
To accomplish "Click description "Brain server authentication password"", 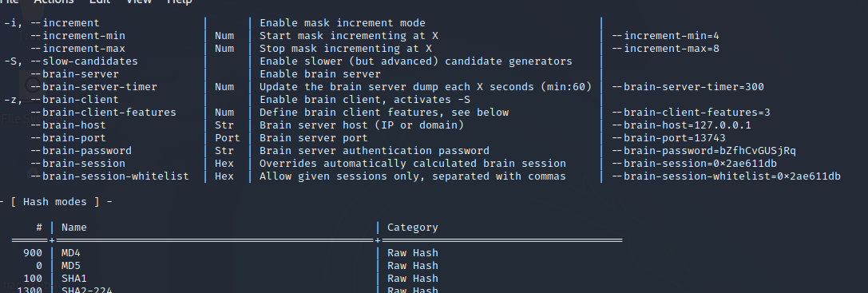I will click(x=375, y=151).
